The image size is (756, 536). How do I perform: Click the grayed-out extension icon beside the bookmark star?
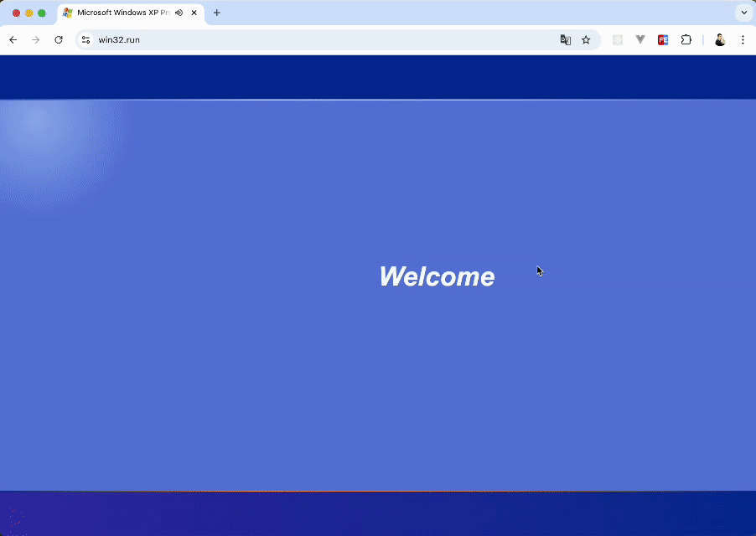pos(618,39)
